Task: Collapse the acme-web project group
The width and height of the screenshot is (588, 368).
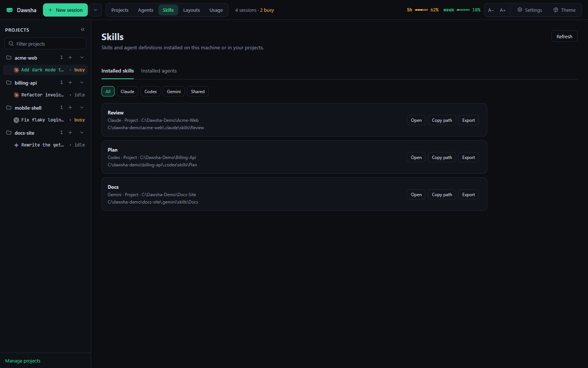Action: tap(82, 57)
